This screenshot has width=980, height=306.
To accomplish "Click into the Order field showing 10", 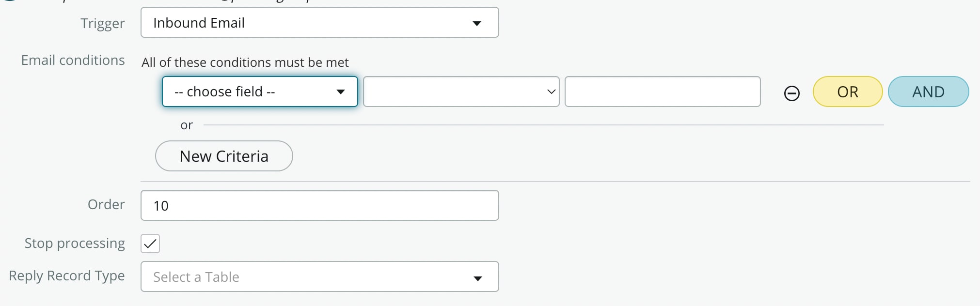I will (x=320, y=205).
